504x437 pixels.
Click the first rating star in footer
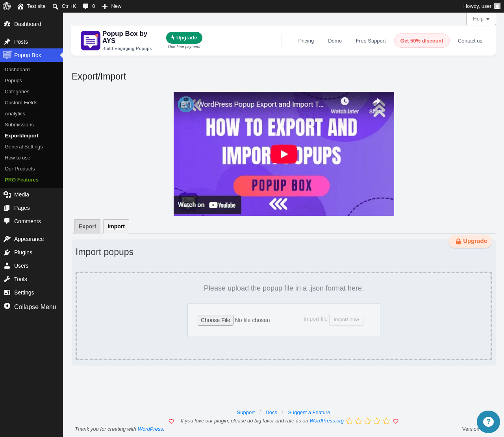tap(349, 421)
